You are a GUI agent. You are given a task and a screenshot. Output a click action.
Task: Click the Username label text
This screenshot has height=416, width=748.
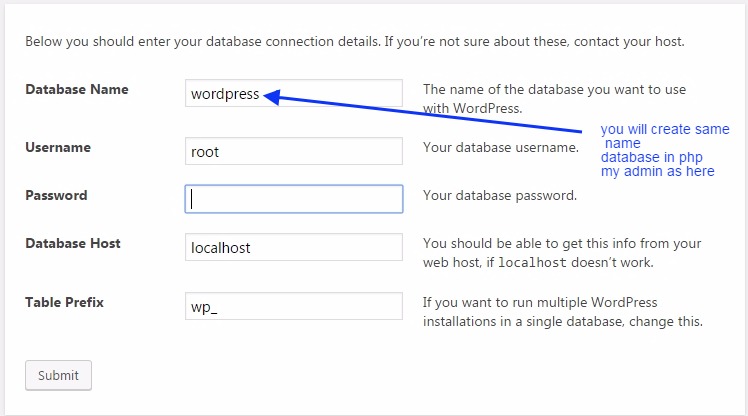pyautogui.click(x=58, y=147)
